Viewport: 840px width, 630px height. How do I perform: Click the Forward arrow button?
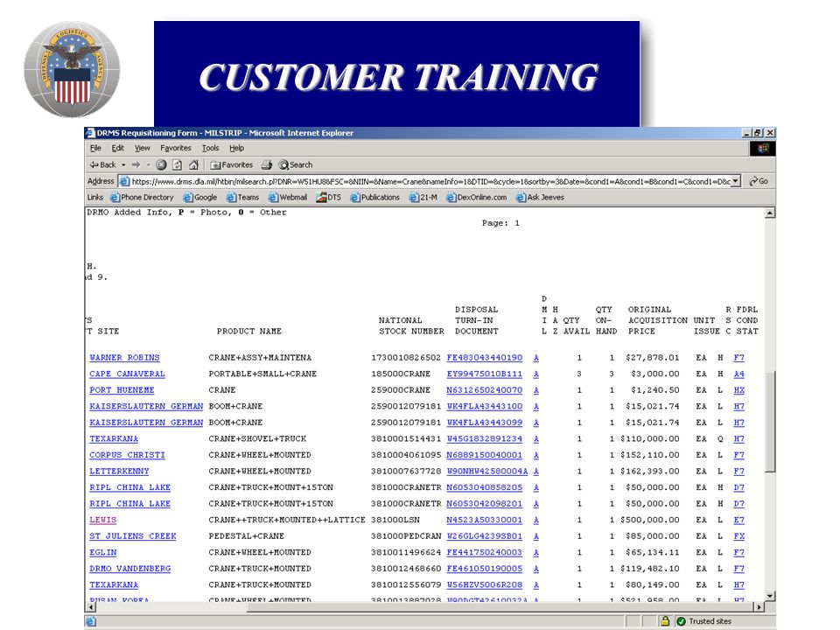pos(136,165)
